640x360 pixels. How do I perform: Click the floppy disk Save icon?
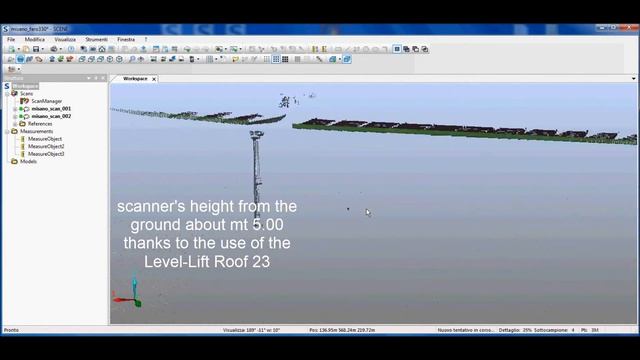[x=36, y=49]
